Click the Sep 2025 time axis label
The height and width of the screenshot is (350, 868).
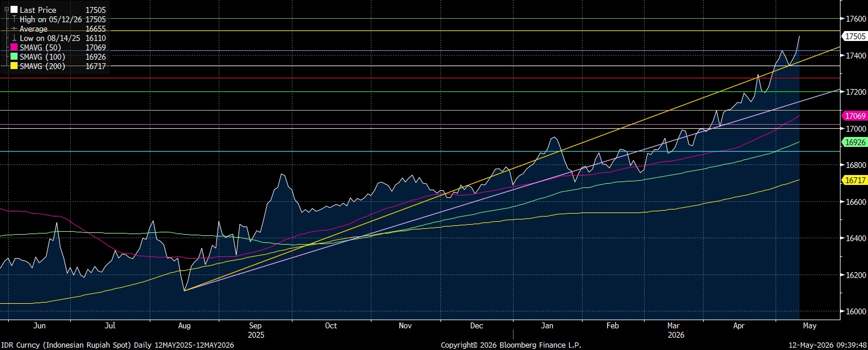pos(255,330)
